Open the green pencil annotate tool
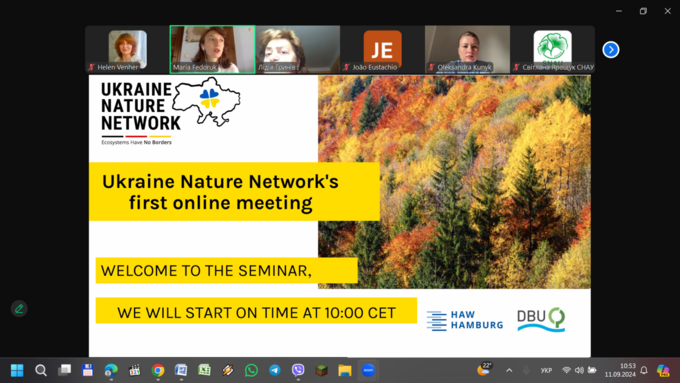680x383 pixels. pyautogui.click(x=19, y=309)
